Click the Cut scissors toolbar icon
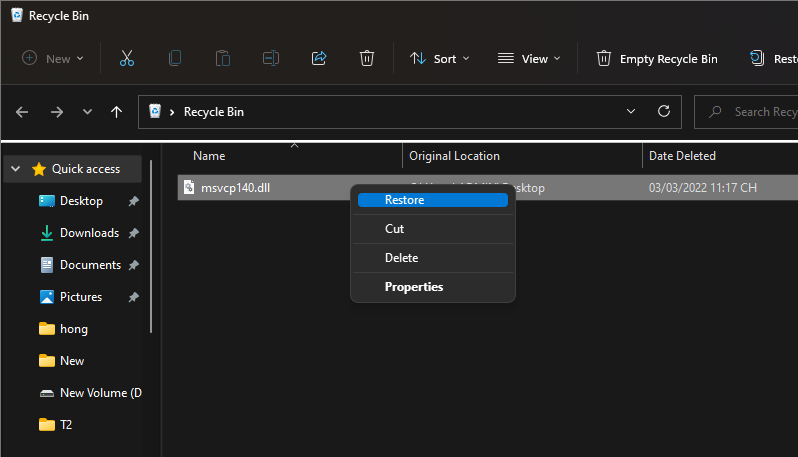Viewport: 798px width, 457px height. (127, 59)
